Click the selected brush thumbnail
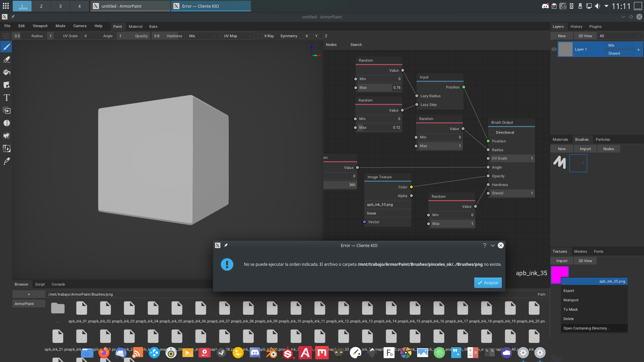Screen dimensions: 644x362 point(578,163)
